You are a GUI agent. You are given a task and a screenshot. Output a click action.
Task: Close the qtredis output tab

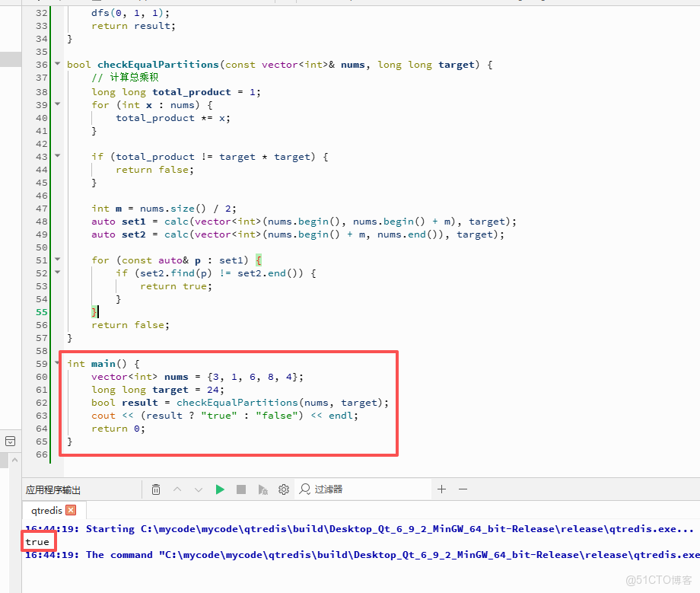click(71, 510)
